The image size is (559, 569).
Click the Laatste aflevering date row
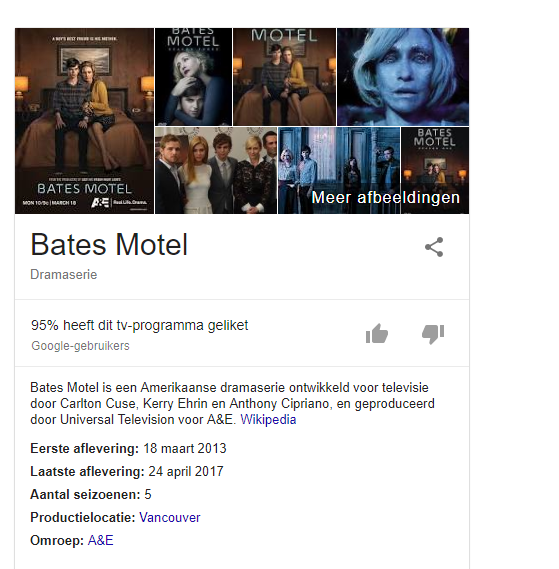click(127, 471)
